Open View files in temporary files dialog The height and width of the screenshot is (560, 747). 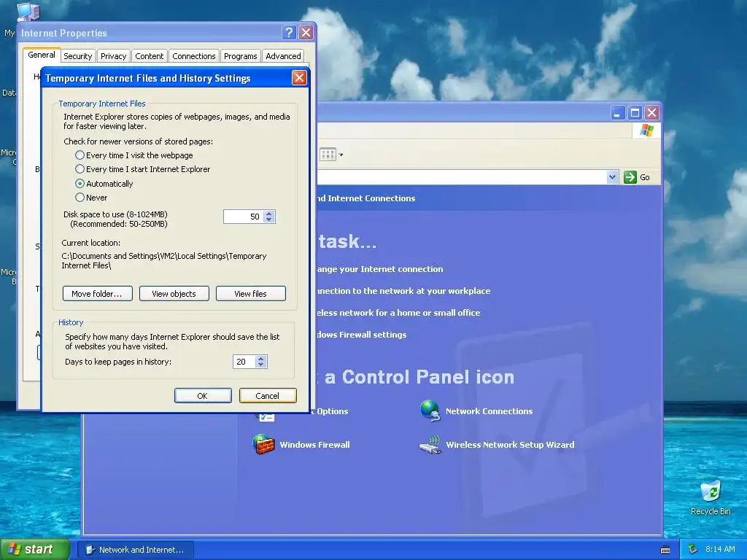[251, 294]
